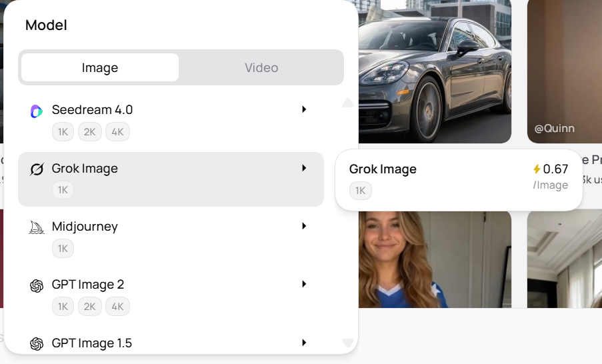Open the room interior thumbnail
The height and width of the screenshot is (364, 602).
click(565, 259)
